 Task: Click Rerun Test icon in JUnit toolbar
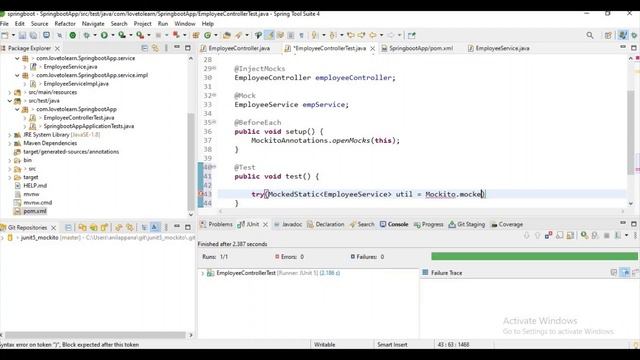tap(584, 236)
